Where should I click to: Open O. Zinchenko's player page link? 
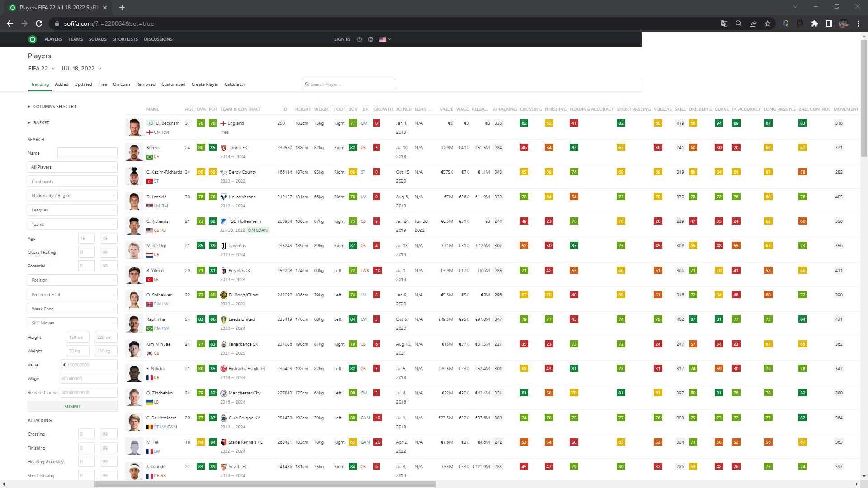pyautogui.click(x=159, y=393)
